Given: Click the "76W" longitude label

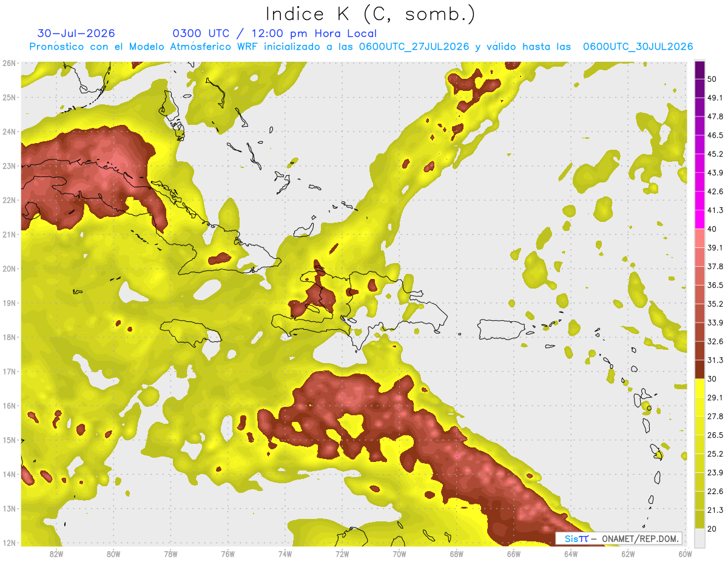Looking at the screenshot, I should (x=228, y=554).
